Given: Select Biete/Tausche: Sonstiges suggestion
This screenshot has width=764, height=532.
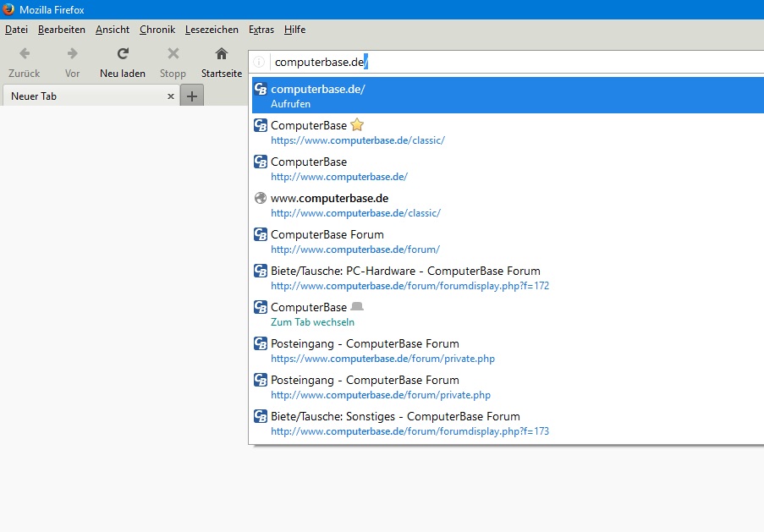Looking at the screenshot, I should tap(395, 416).
